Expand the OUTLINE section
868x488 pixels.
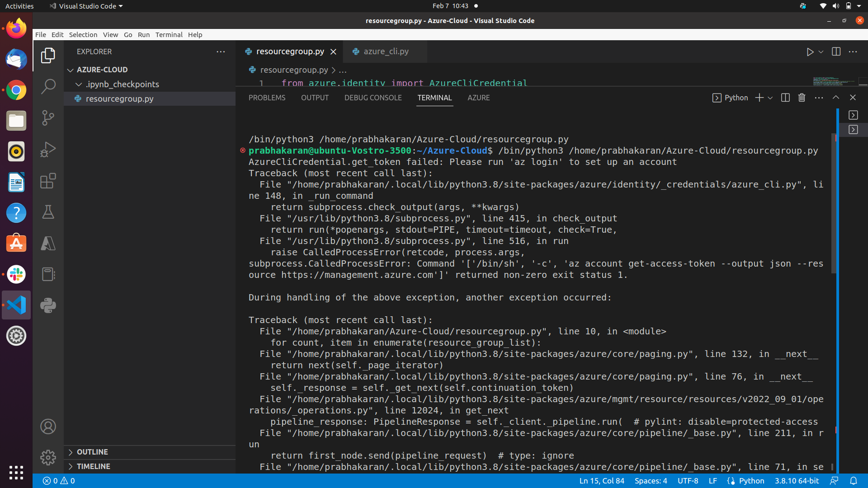click(92, 452)
